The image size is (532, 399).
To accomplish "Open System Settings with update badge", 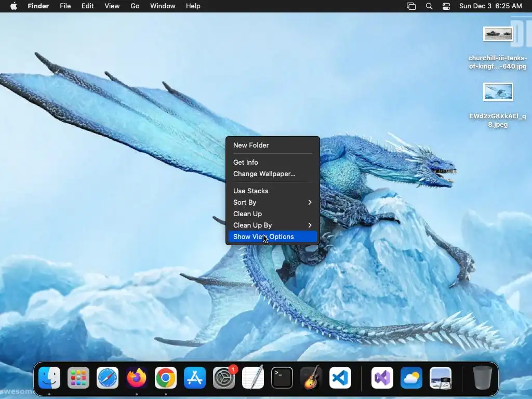I will [224, 378].
